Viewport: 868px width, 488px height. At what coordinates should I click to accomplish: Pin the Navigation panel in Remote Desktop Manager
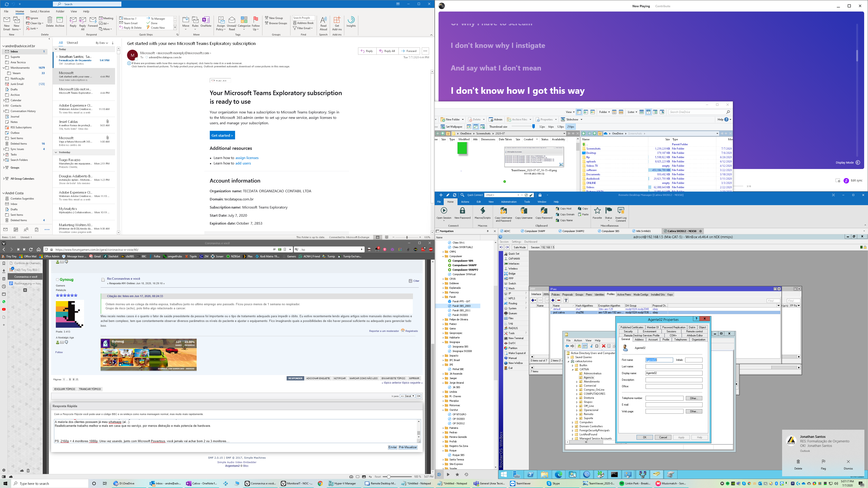coord(488,231)
